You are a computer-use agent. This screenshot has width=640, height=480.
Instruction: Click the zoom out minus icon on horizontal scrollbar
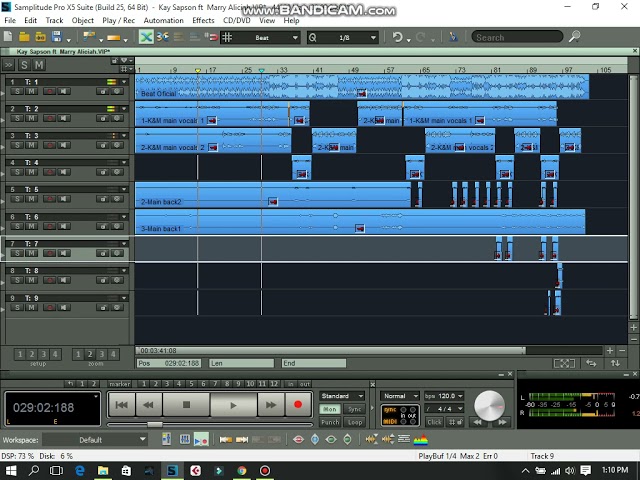[x=622, y=351]
